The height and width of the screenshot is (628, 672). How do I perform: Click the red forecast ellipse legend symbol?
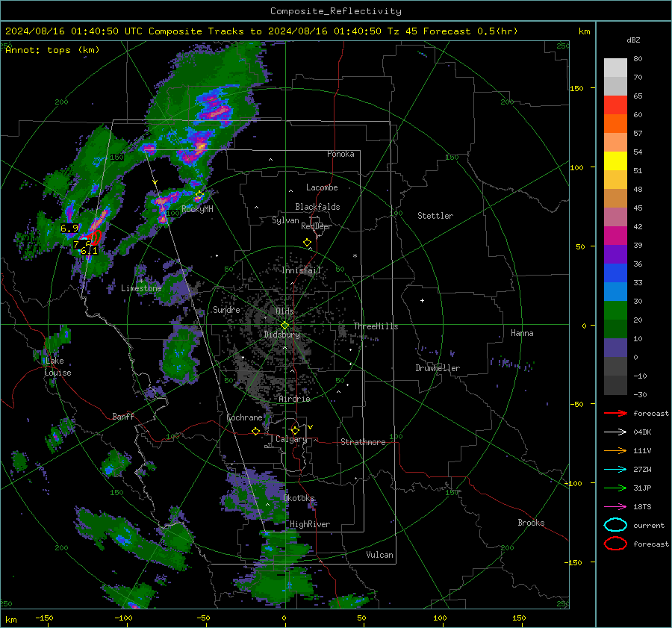pyautogui.click(x=615, y=544)
